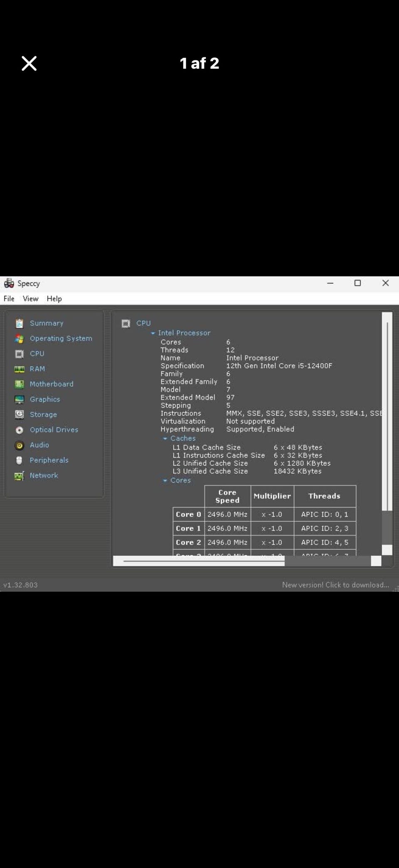Click the RAM module icon
Image resolution: width=399 pixels, height=868 pixels.
point(19,369)
